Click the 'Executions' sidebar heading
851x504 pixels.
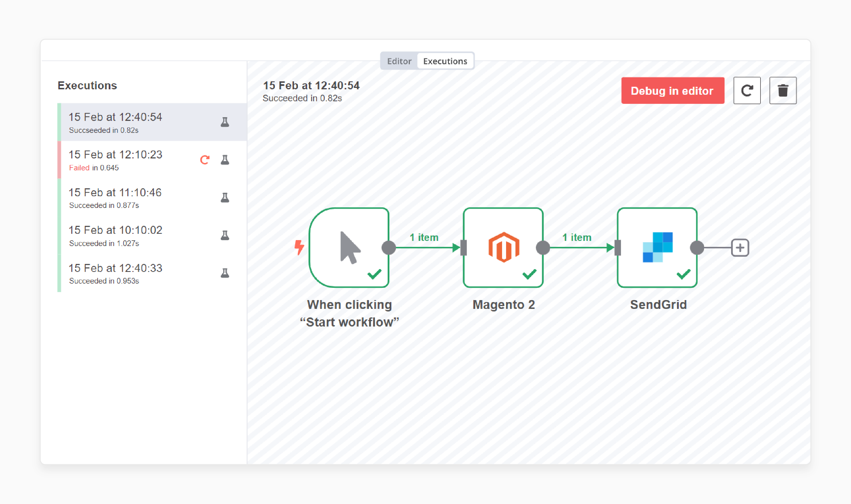click(x=87, y=85)
